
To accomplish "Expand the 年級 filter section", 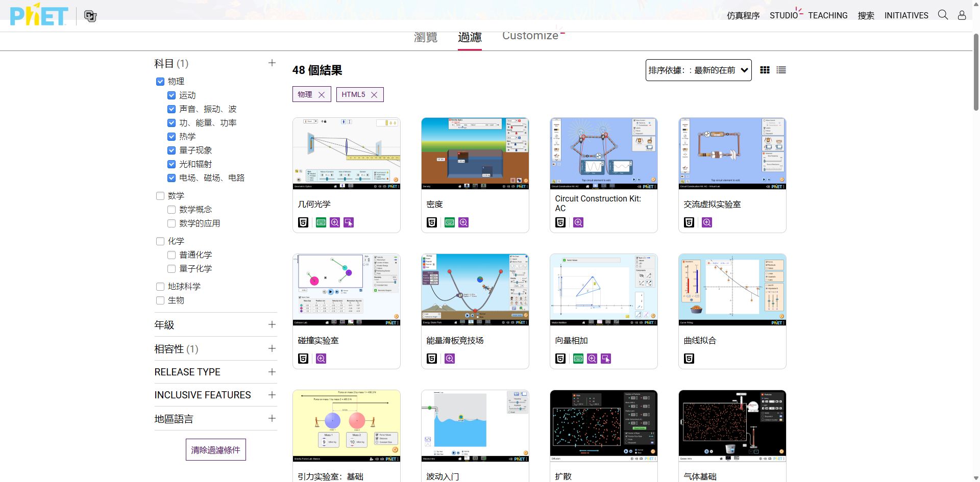I will [x=272, y=325].
